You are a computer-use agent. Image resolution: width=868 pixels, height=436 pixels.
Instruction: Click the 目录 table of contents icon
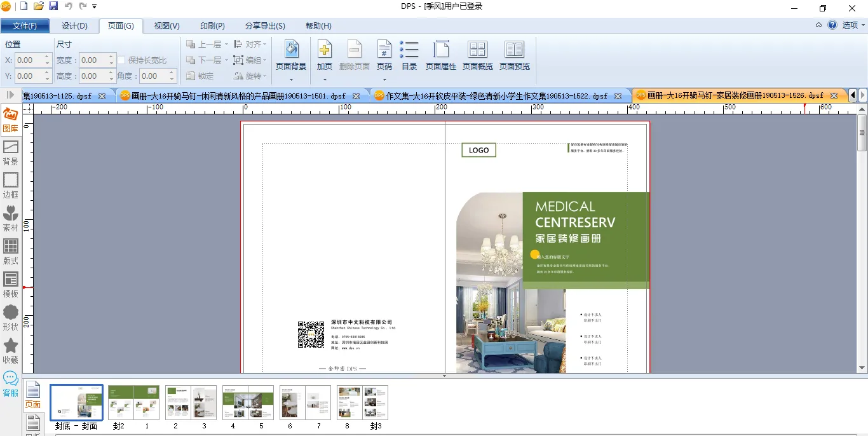tap(409, 56)
